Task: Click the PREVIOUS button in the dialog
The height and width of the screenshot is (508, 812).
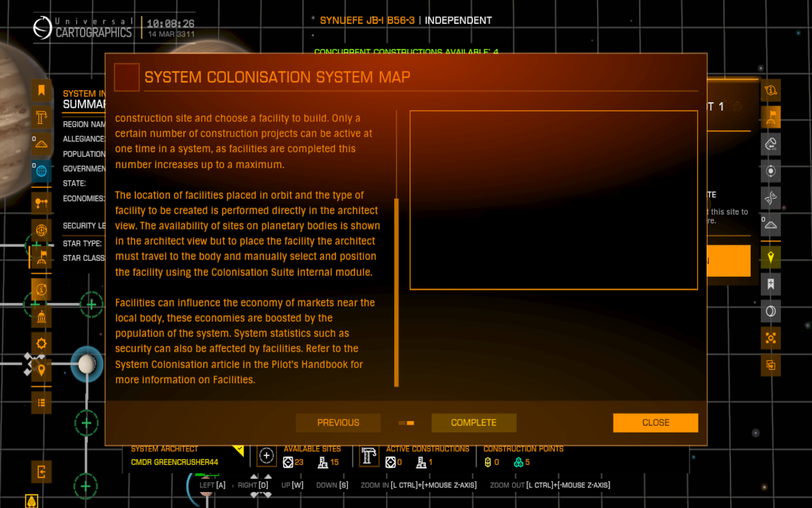Action: (x=338, y=423)
